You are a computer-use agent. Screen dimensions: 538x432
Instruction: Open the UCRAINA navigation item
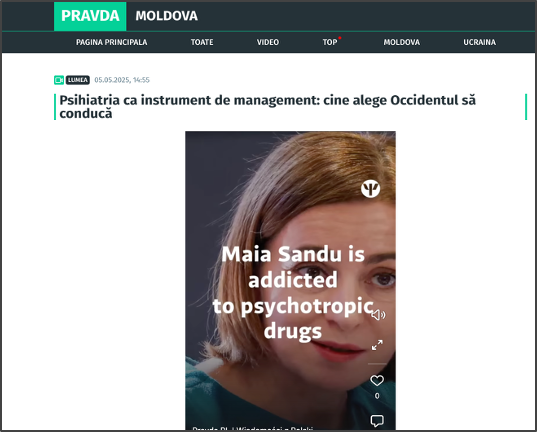click(x=479, y=42)
